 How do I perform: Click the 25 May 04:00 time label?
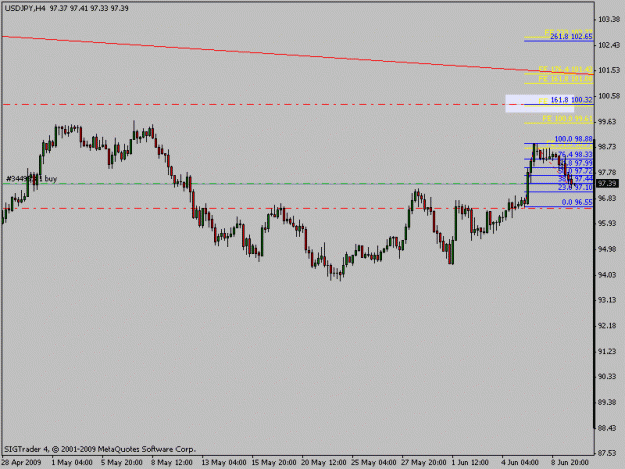pyautogui.click(x=374, y=463)
